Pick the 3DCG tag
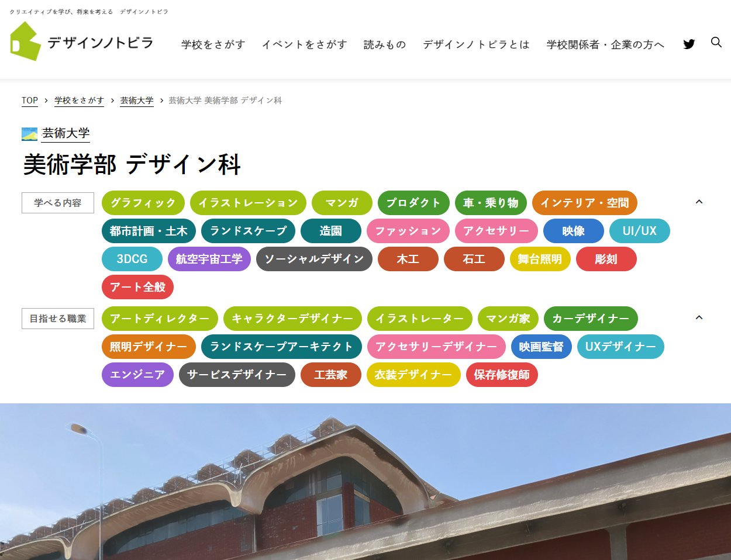This screenshot has height=560, width=731. [x=132, y=259]
